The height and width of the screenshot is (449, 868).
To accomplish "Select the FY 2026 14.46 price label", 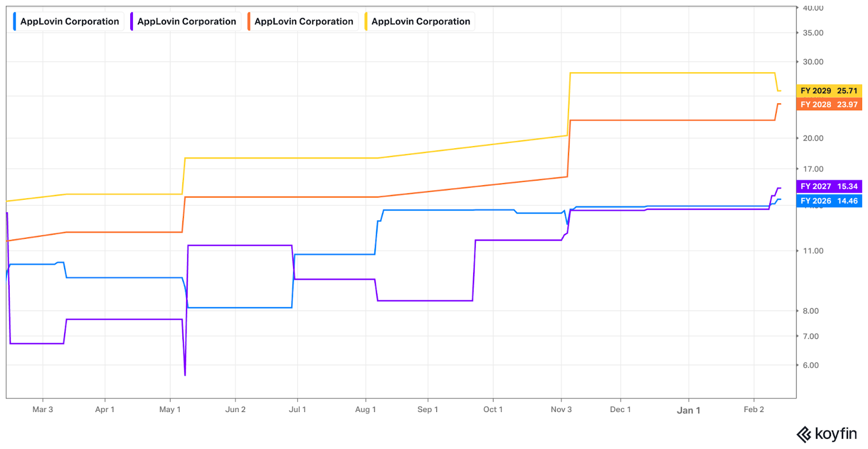I will pyautogui.click(x=828, y=201).
